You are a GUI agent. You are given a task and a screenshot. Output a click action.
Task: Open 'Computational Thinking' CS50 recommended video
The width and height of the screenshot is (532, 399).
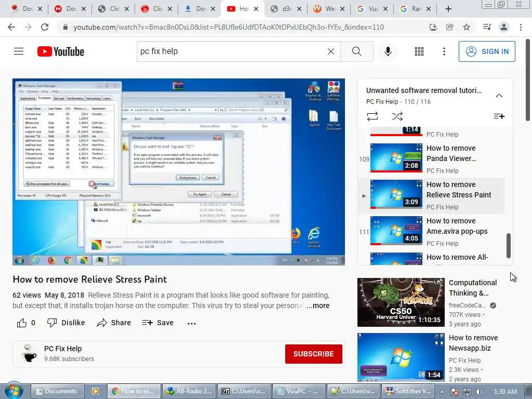click(x=435, y=302)
